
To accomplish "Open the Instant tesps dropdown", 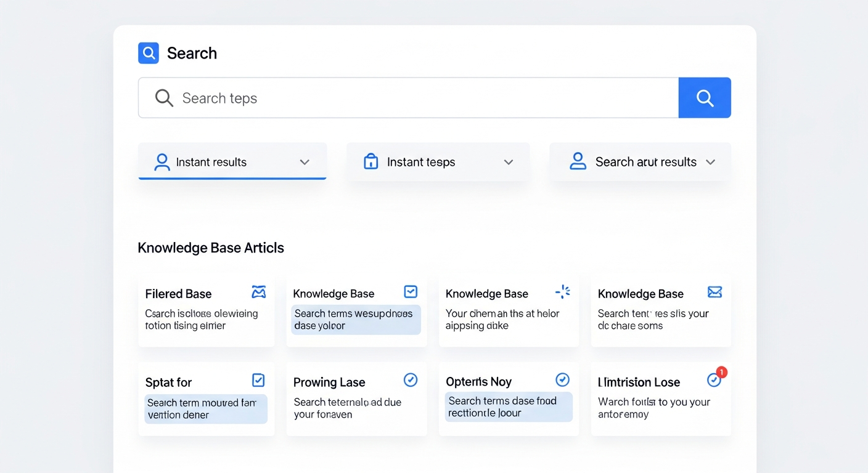I will click(x=508, y=161).
